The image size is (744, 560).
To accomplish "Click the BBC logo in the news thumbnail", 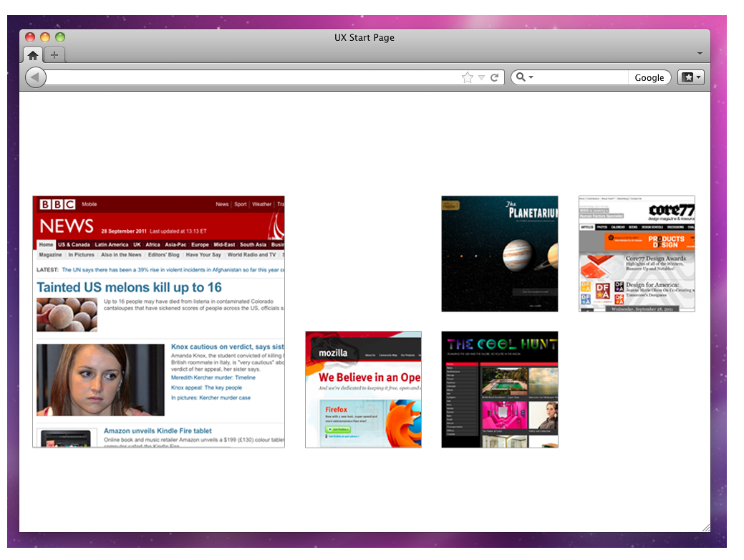I will (57, 204).
